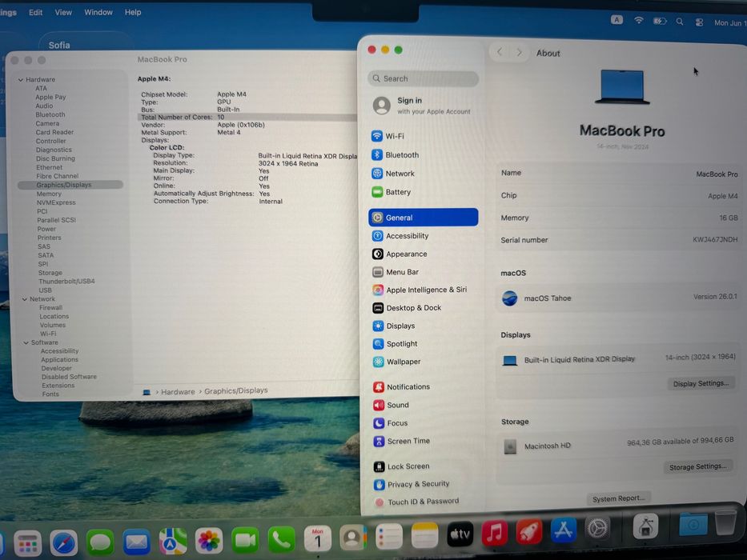Click Hardware in the bottom path bar
The height and width of the screenshot is (560, 747).
178,392
